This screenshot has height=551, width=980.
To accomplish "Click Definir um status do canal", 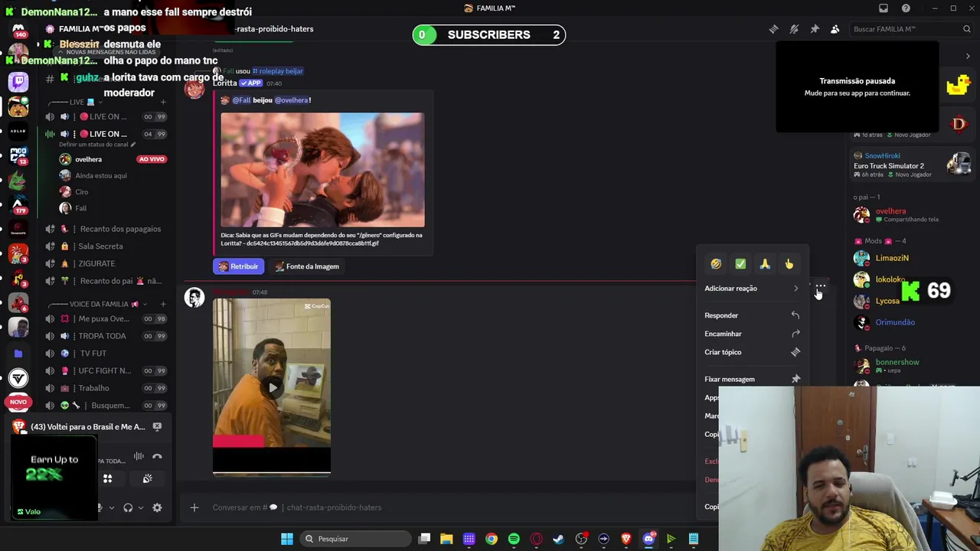I will [96, 145].
